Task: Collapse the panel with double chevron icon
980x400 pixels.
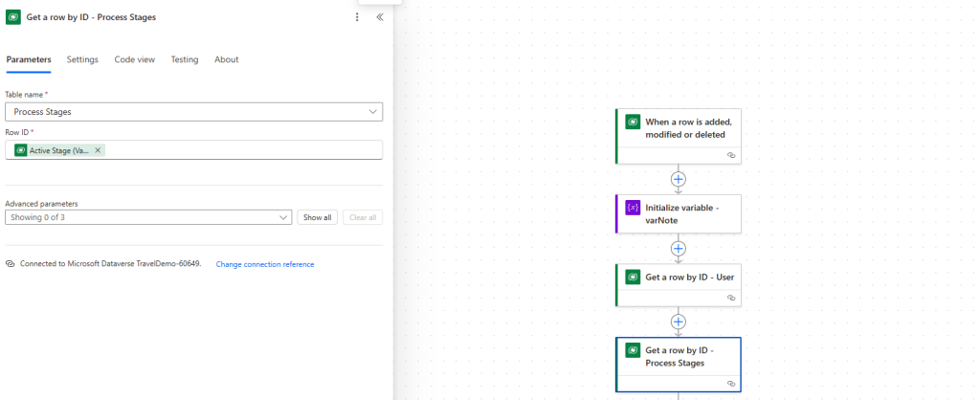Action: (x=380, y=17)
